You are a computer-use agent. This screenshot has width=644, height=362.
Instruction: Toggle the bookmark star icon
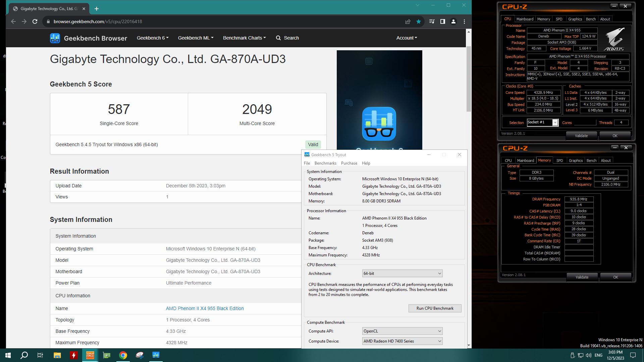(x=419, y=21)
